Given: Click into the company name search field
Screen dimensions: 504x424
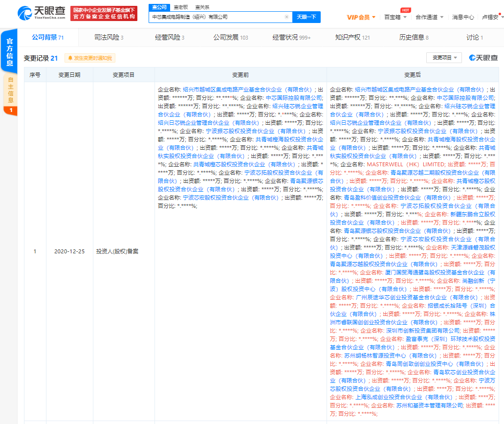Looking at the screenshot, I should (215, 17).
